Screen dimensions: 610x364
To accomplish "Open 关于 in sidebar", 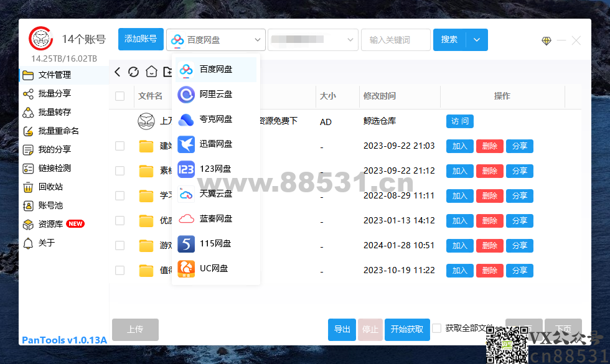I will coord(64,243).
